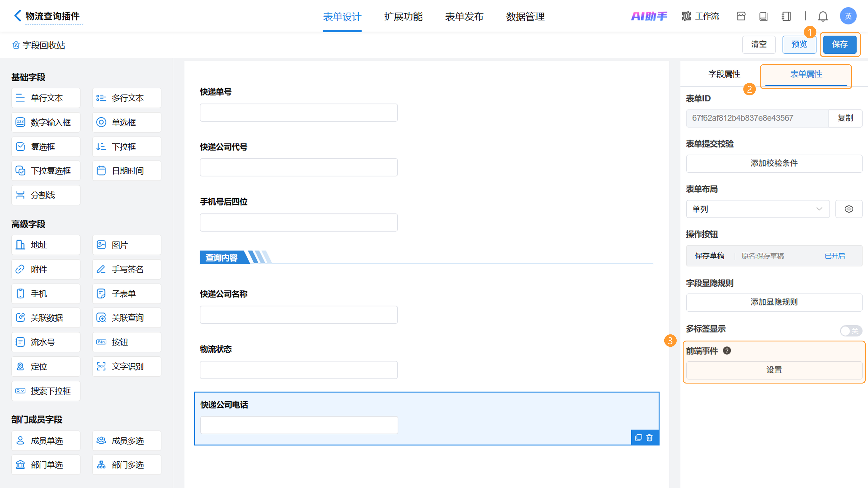868x488 pixels.
Task: Click the form title 物流查询插件
Action: coord(53,16)
